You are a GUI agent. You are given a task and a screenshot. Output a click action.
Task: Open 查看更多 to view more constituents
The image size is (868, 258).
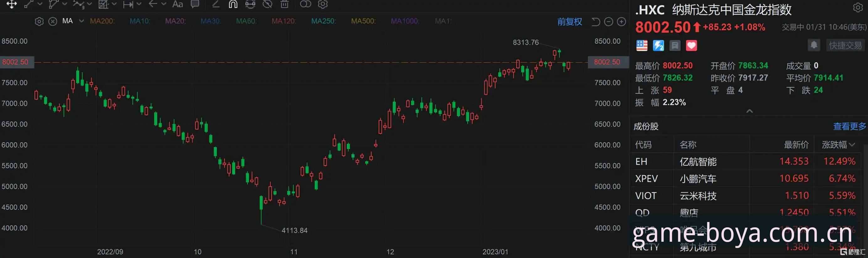click(849, 126)
